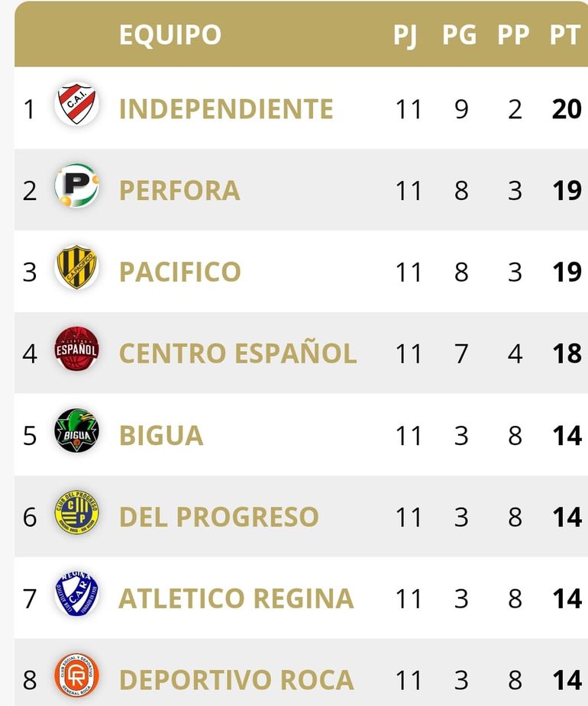Click the Deportivo Roca orange logo

tap(76, 675)
